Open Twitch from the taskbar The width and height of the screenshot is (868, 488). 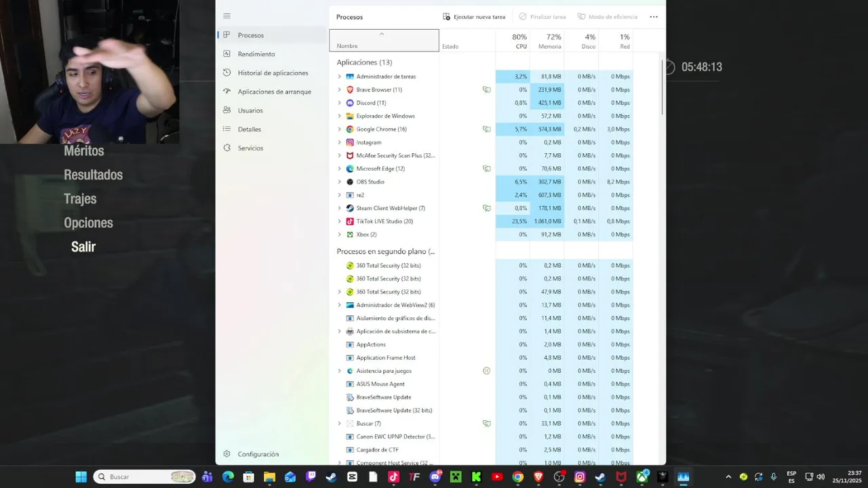311,476
